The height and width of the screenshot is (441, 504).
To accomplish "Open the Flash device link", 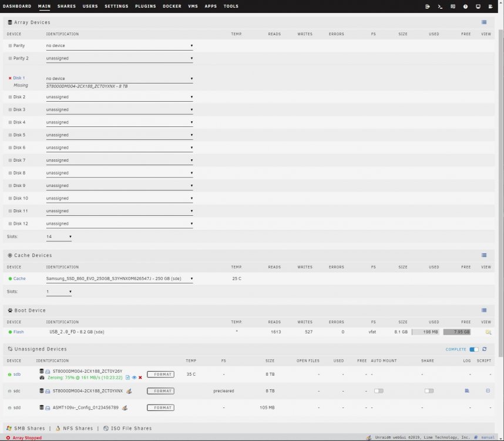I will (18, 332).
